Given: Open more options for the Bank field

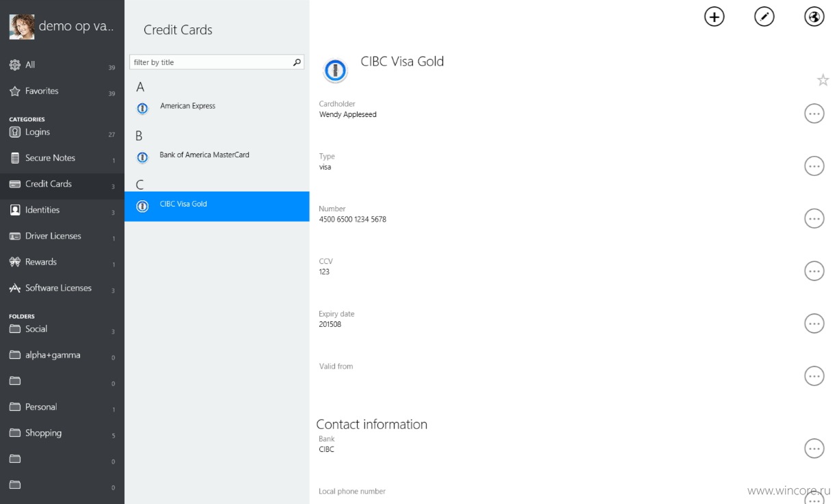Looking at the screenshot, I should pos(814,449).
